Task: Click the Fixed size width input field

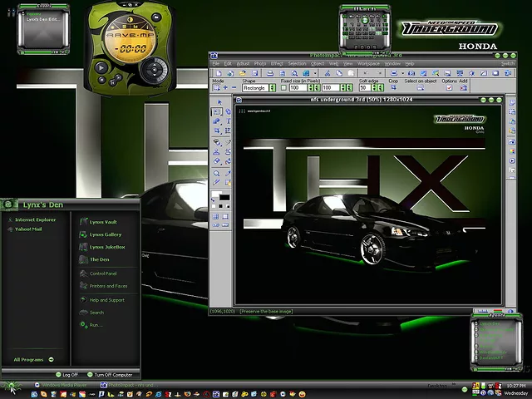Action: click(298, 88)
